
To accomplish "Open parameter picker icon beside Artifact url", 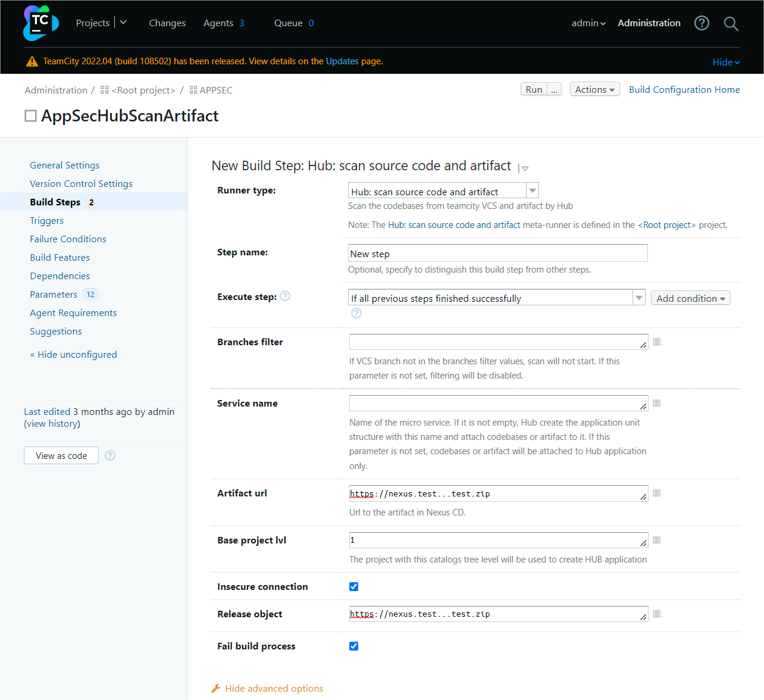I will tap(657, 493).
